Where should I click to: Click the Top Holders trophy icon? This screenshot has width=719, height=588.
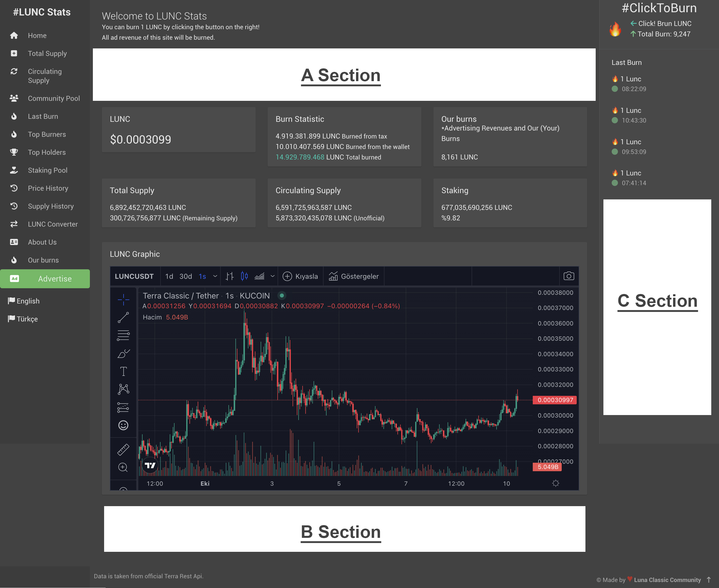pos(14,152)
